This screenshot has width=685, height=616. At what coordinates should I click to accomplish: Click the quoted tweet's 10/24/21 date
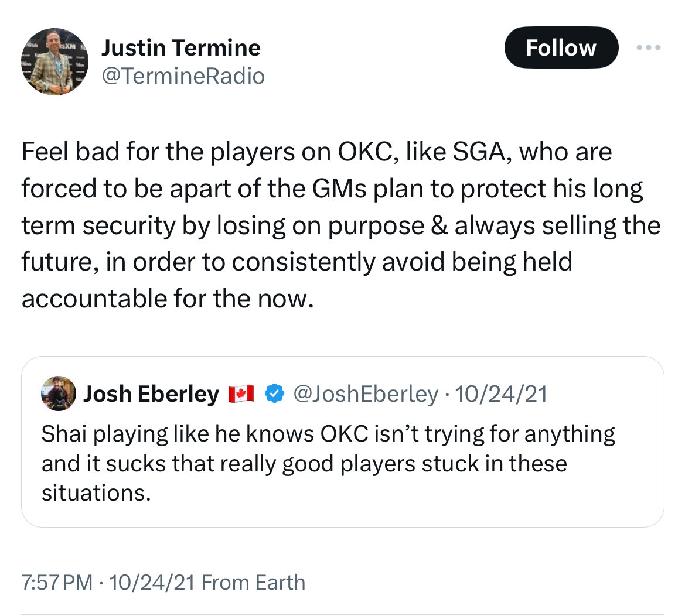pyautogui.click(x=501, y=394)
